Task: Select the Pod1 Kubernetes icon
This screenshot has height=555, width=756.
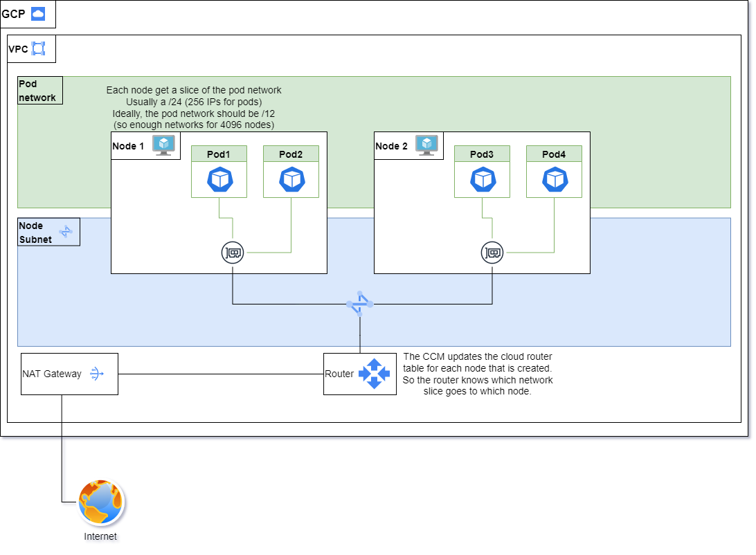Action: tap(219, 180)
